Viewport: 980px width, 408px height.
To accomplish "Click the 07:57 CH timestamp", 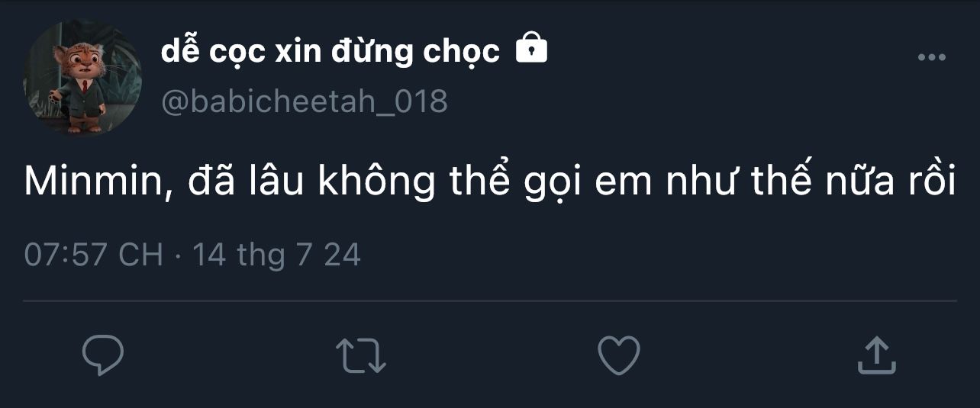I will [x=94, y=255].
